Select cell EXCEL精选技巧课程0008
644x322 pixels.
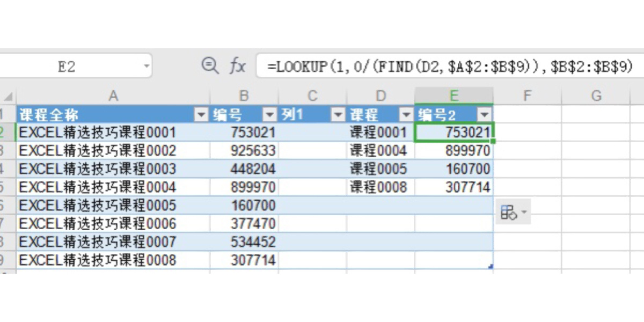113,260
